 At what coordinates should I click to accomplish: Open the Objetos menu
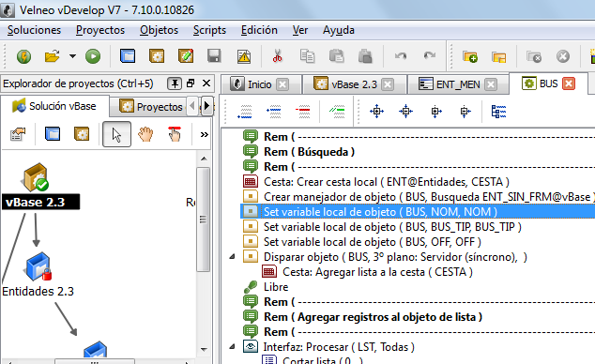tap(159, 30)
